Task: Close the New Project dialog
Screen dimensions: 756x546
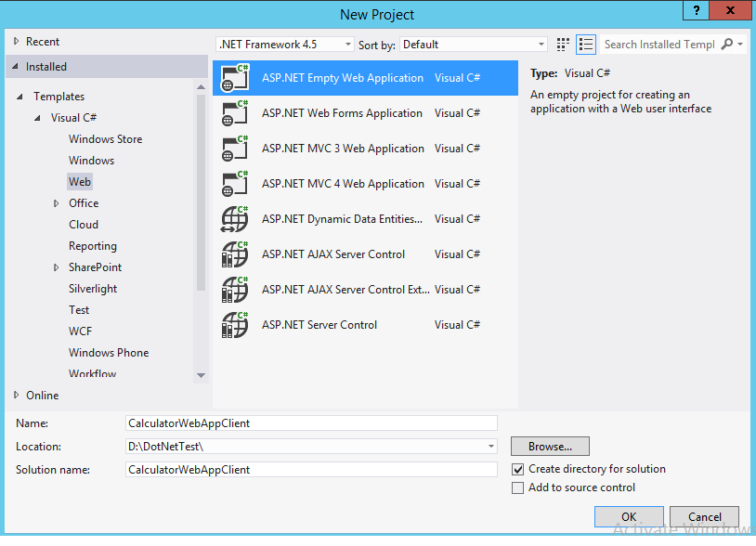Action: 730,10
